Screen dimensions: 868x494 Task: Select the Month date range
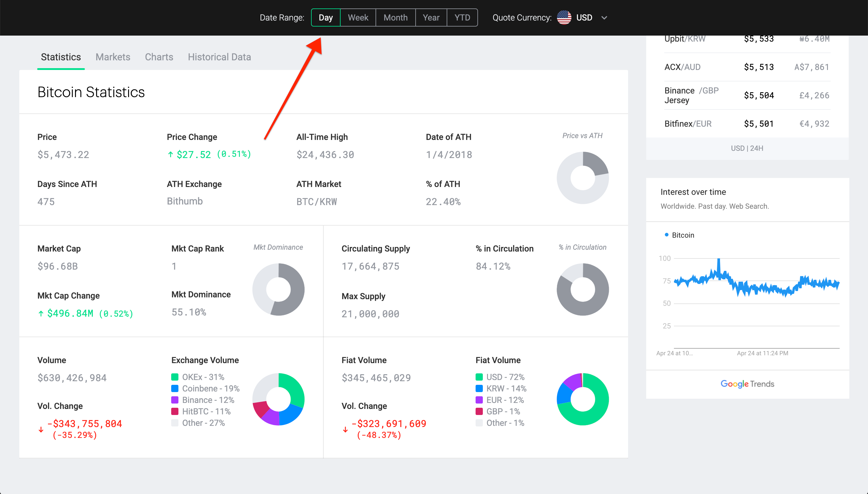click(x=395, y=17)
